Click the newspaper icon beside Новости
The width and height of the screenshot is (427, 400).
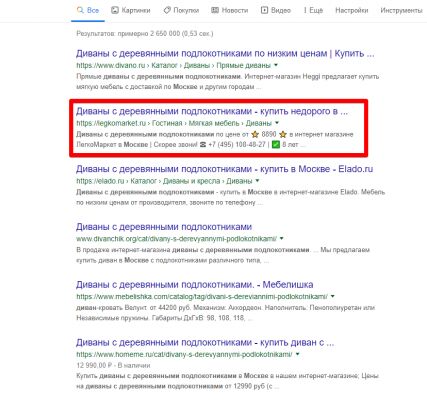coord(215,10)
